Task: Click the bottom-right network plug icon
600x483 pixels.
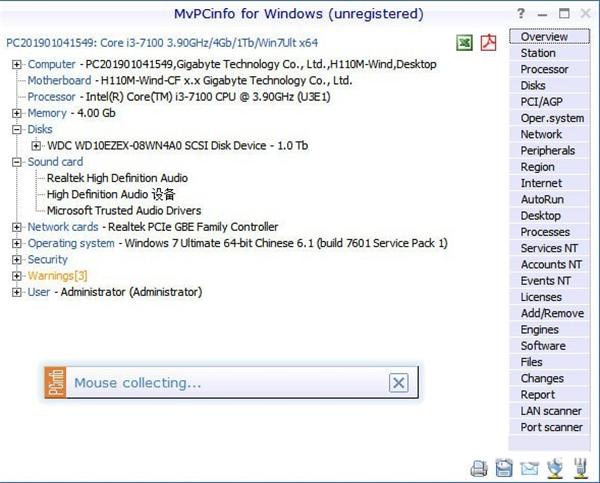Action: (580, 468)
